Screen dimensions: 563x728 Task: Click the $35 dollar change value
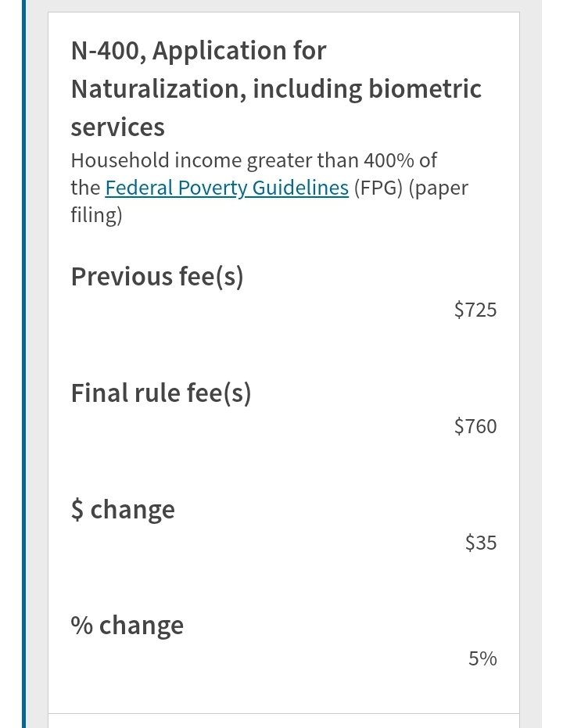(x=481, y=543)
